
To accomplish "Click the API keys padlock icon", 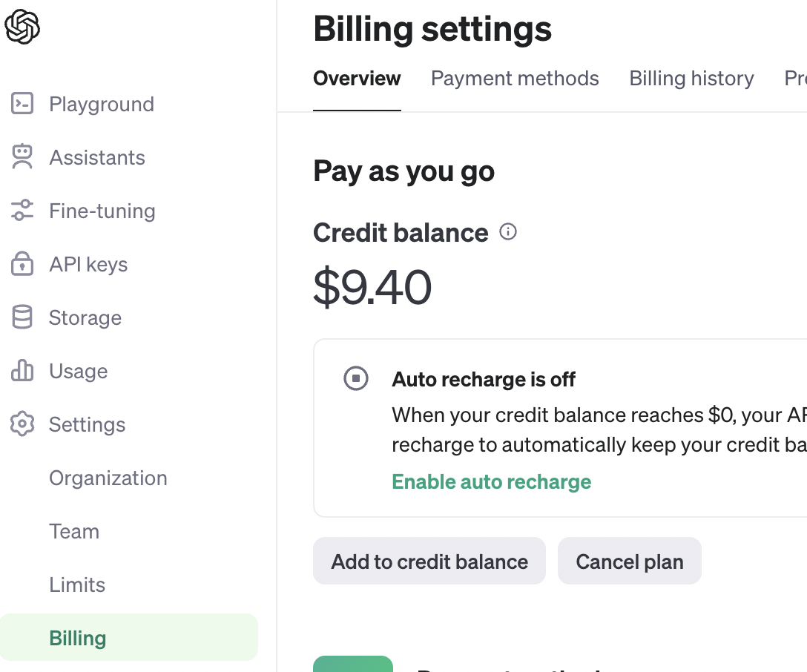I will coord(22,264).
